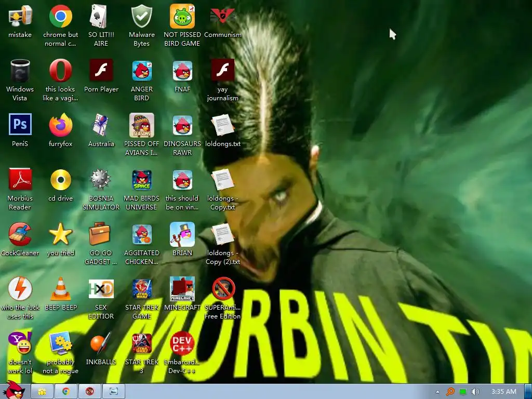Launch 'chrome but normal c...' Chrome shortcut
This screenshot has height=399, width=532.
[x=61, y=16]
